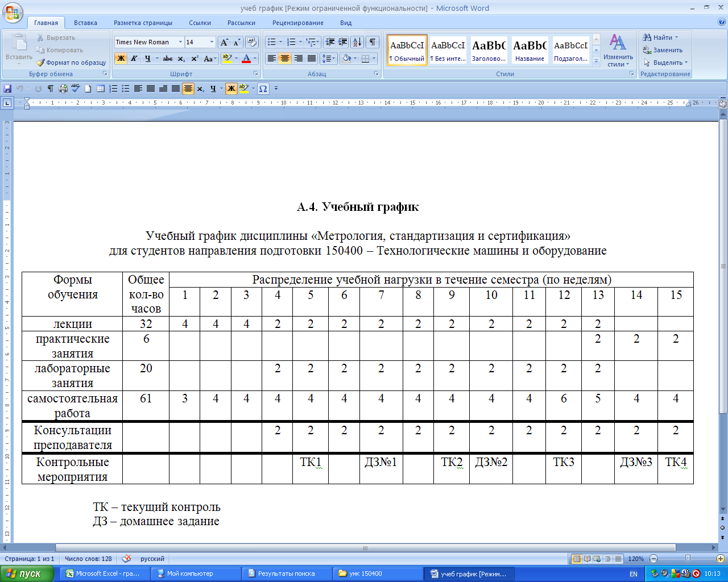
Task: Open the Разметка страницы ribbon tab
Action: 143,23
